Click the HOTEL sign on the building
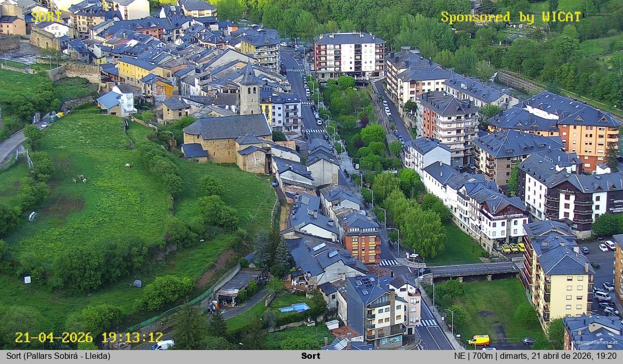The height and width of the screenshot is (364, 623). click(x=615, y=202)
